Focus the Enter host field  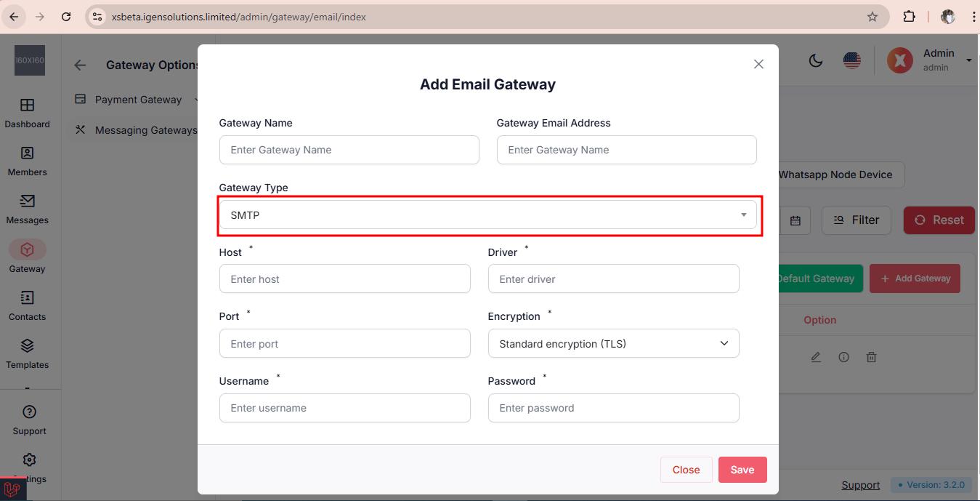pyautogui.click(x=344, y=279)
